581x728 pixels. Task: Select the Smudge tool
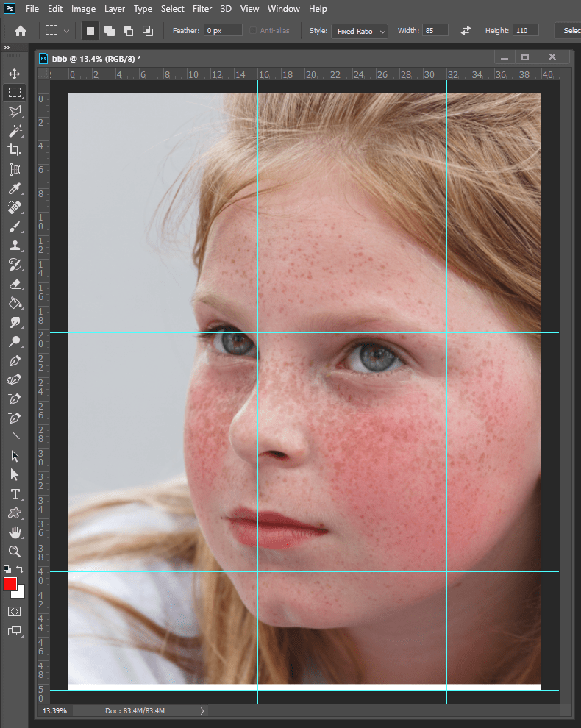15,322
